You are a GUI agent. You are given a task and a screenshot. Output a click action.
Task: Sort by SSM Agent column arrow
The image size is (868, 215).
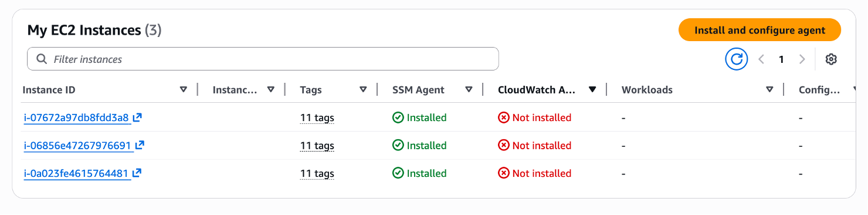[x=469, y=90]
